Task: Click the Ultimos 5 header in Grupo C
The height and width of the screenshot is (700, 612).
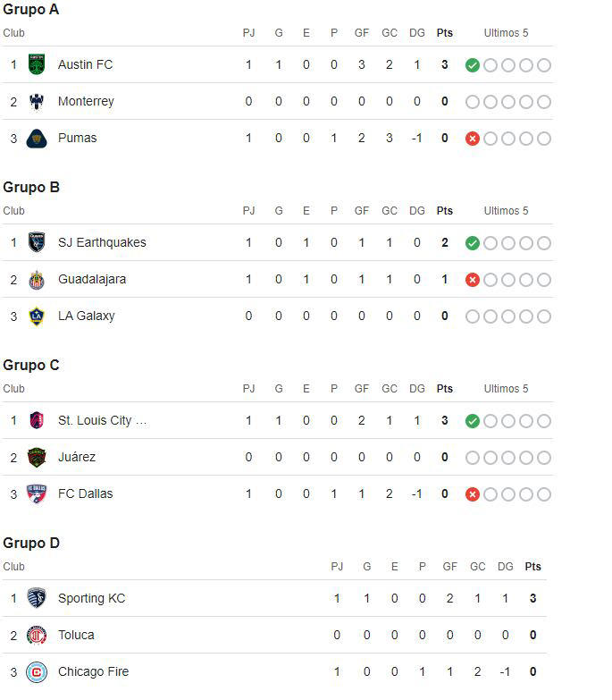Action: coord(506,389)
